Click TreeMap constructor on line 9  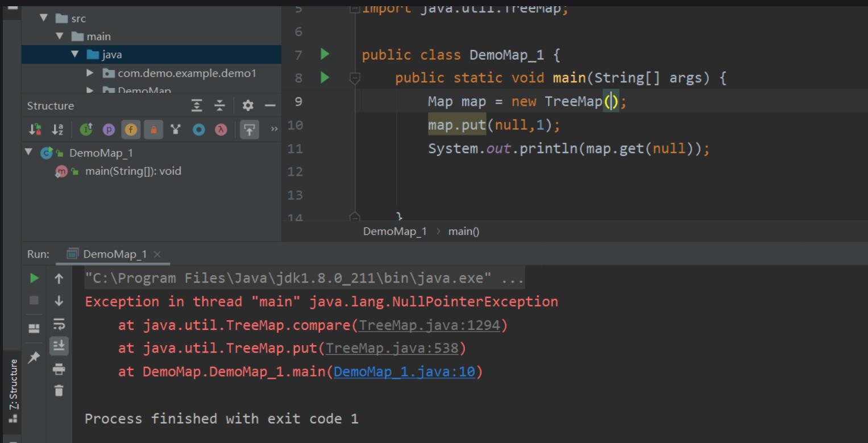(581, 102)
